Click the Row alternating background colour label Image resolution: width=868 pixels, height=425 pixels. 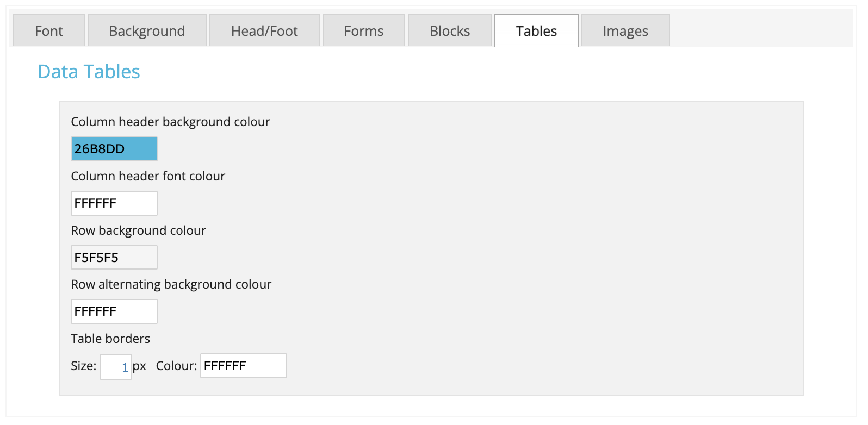tap(171, 284)
